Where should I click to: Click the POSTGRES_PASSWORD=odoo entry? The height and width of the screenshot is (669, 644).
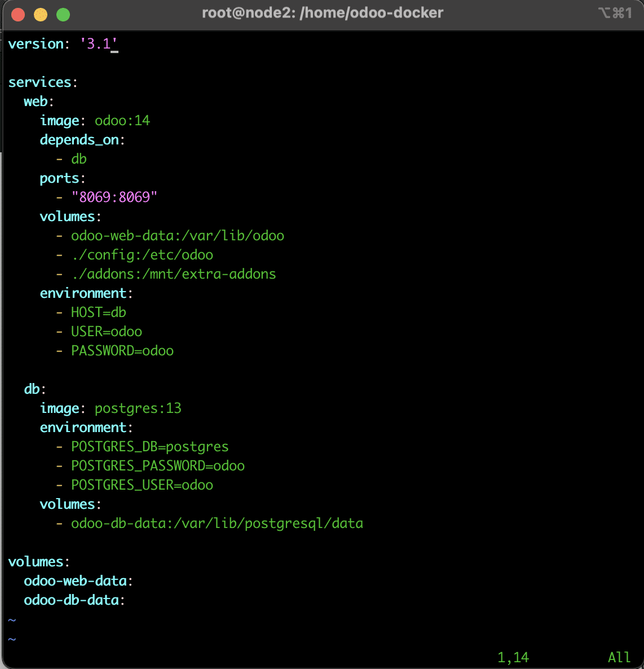click(x=157, y=465)
